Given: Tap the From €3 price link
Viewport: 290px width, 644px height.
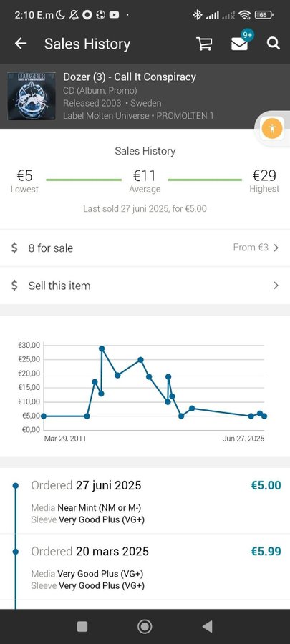Looking at the screenshot, I should (x=251, y=248).
